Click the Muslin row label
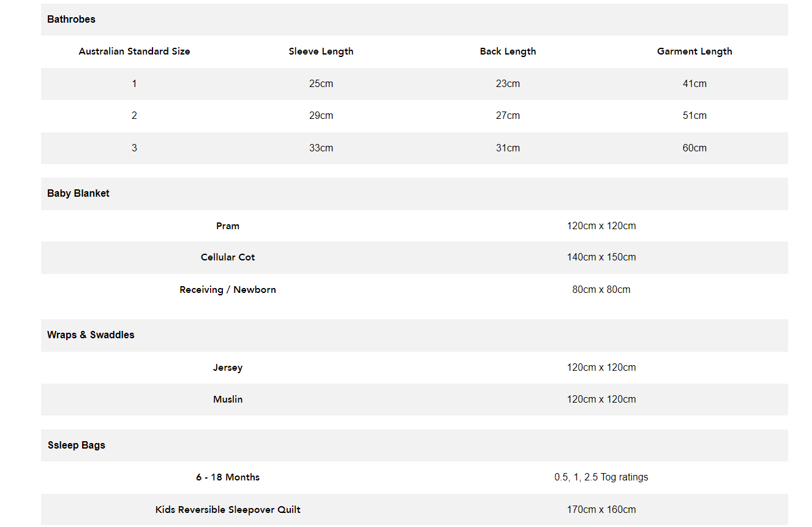 coord(228,400)
